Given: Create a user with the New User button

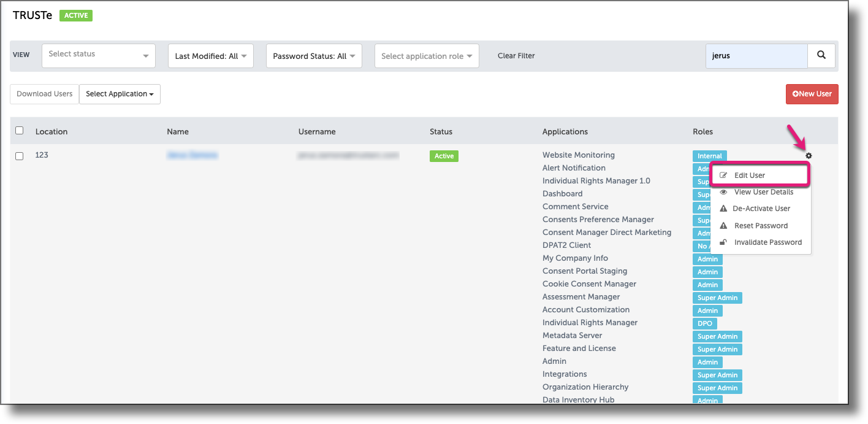Looking at the screenshot, I should [812, 94].
